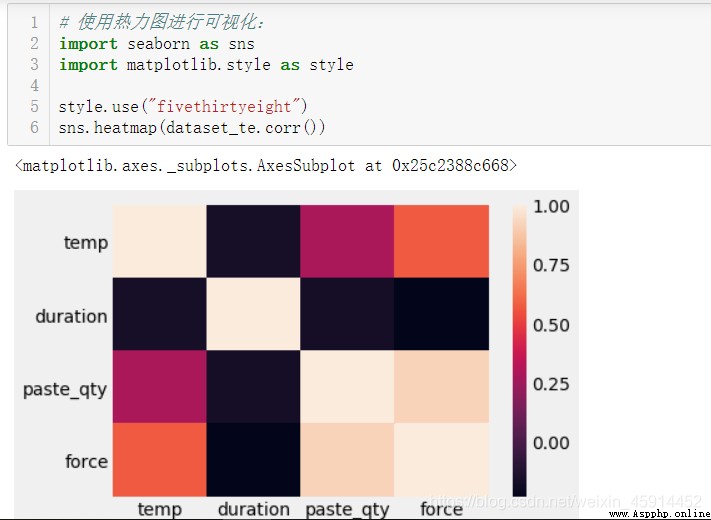This screenshot has width=711, height=520.
Task: Click the 'temp' y-axis label
Action: tap(86, 243)
